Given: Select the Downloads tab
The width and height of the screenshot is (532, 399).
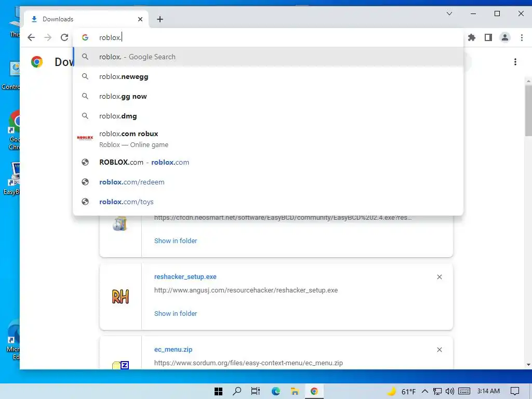Looking at the screenshot, I should (x=86, y=19).
